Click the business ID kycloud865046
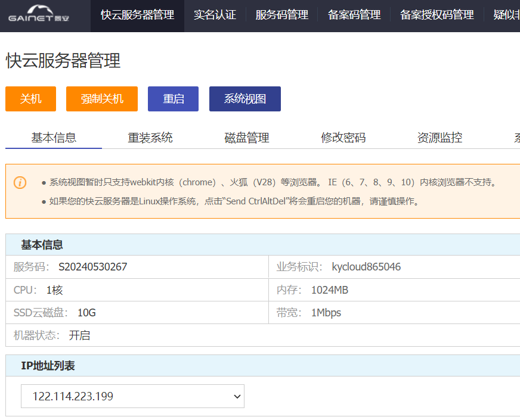 366,267
